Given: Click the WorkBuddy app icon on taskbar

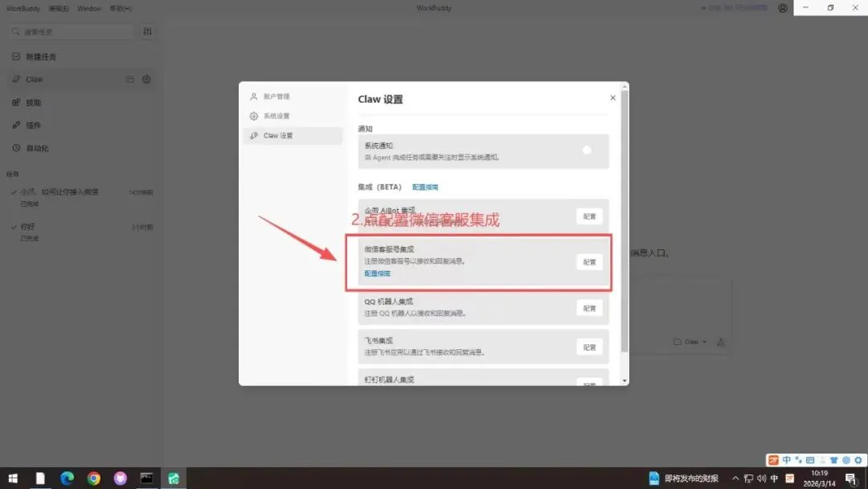Looking at the screenshot, I should point(174,478).
